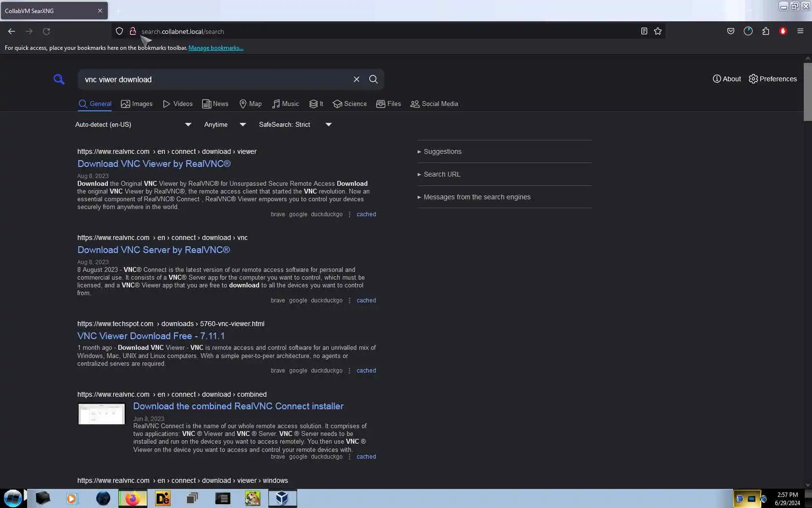Viewport: 812px width, 508px height.
Task: Open the It search category
Action: [316, 104]
